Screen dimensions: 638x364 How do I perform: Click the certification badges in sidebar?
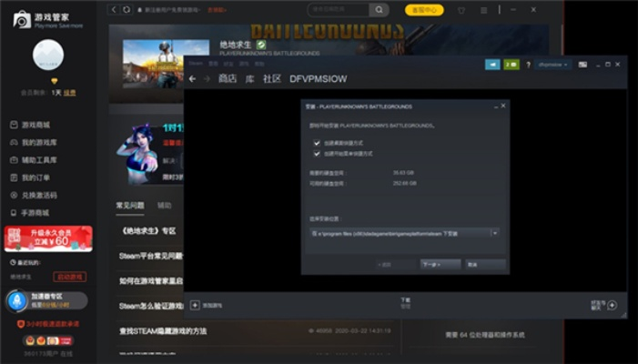(x=48, y=340)
